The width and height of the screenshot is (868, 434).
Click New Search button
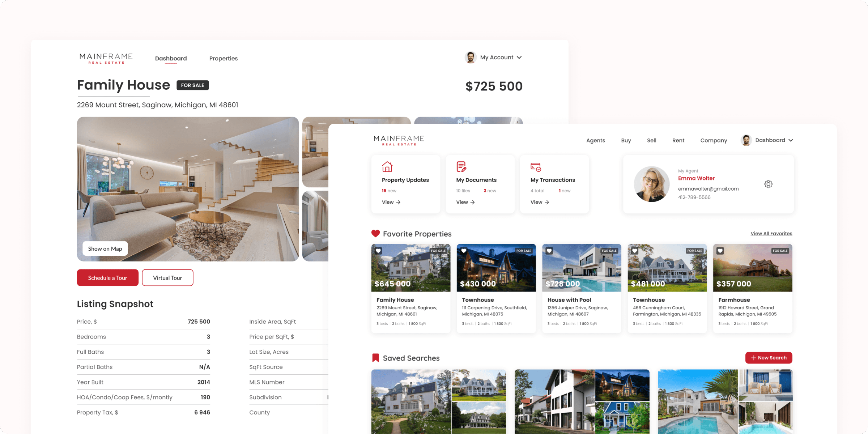[769, 357]
